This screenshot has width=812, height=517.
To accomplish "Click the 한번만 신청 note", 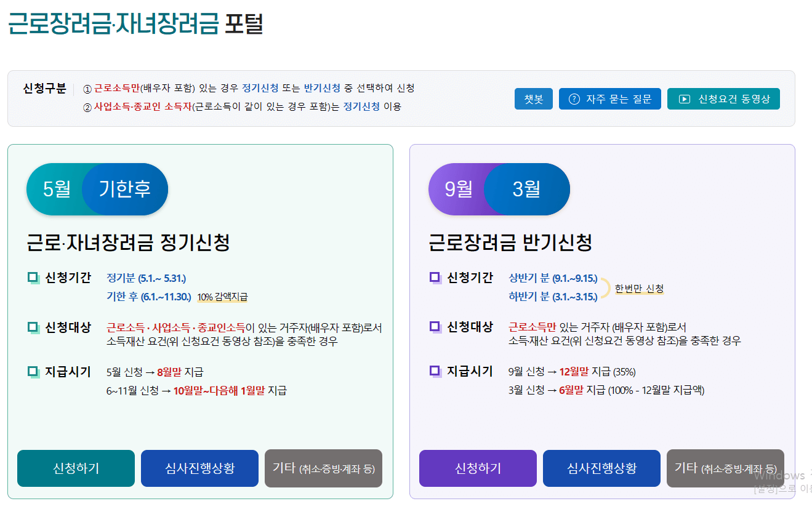I will [639, 289].
